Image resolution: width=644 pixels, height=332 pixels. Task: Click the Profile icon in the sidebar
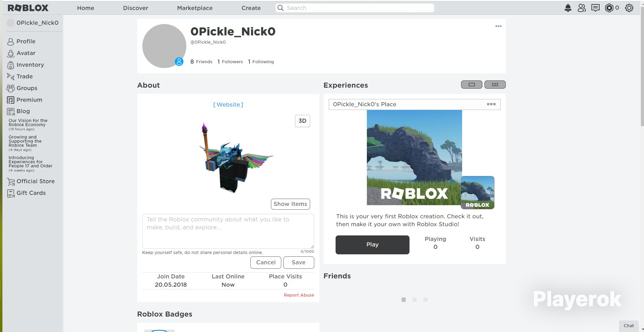click(x=11, y=42)
